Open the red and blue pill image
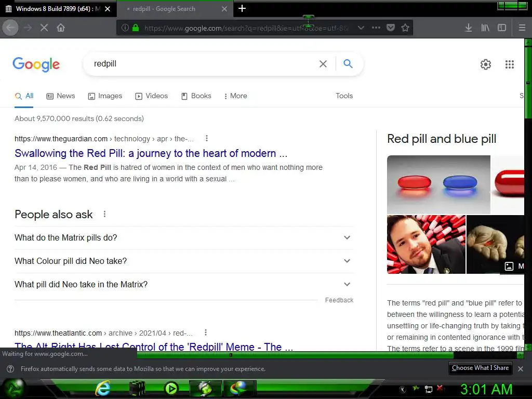Viewport: 532px width, 399px height. click(438, 184)
